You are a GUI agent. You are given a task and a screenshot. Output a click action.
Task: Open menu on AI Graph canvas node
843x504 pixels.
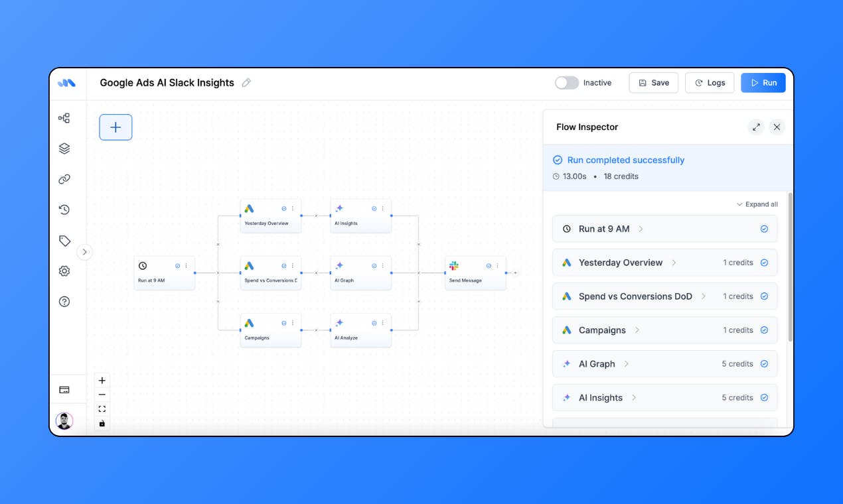[382, 266]
